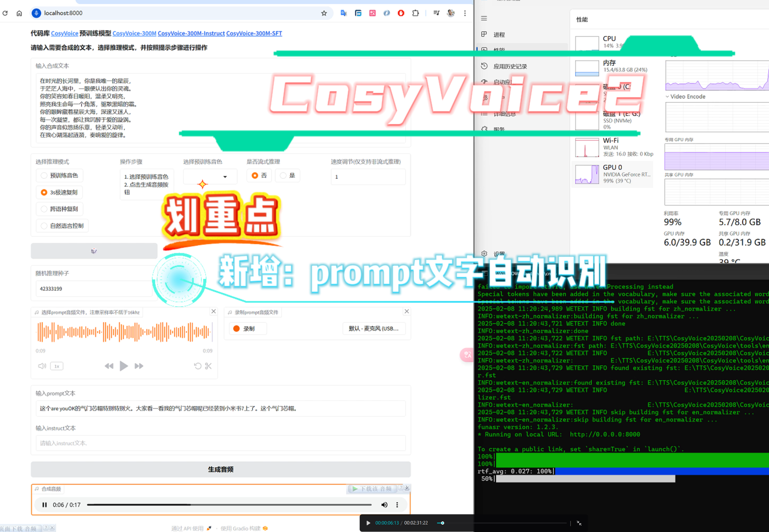Open Task Manager settings gear icon
The image size is (769, 532).
pyautogui.click(x=484, y=253)
